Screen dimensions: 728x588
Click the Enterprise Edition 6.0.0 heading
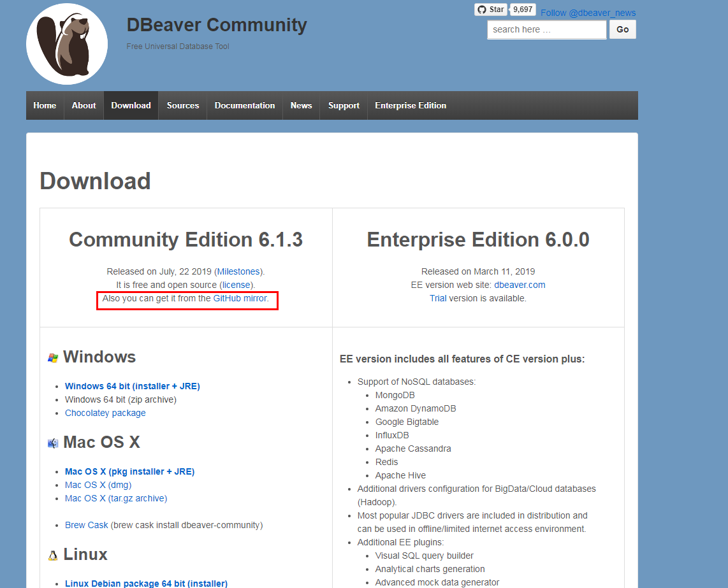click(478, 240)
